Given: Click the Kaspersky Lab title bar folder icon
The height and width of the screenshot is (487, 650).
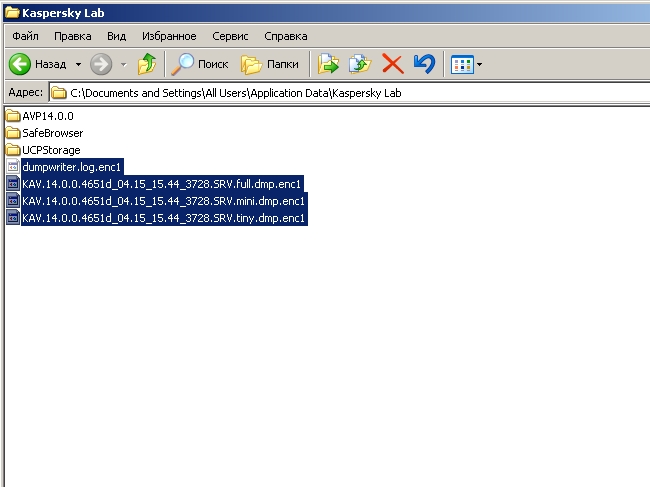Looking at the screenshot, I should click(x=12, y=12).
